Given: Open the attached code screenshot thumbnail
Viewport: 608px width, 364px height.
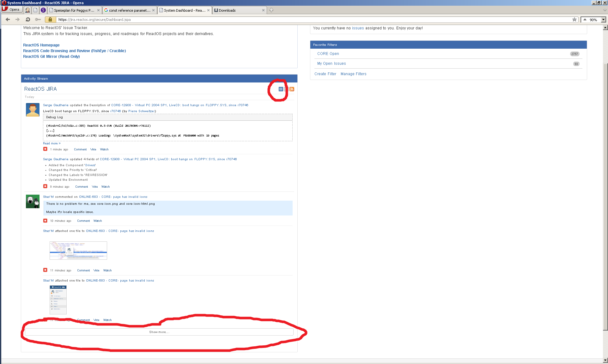Looking at the screenshot, I should point(78,251).
